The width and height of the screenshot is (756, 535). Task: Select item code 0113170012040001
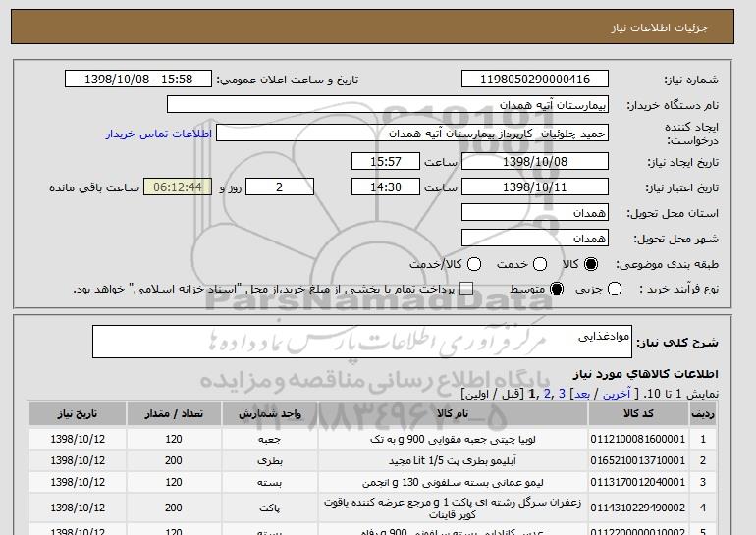[x=638, y=482]
